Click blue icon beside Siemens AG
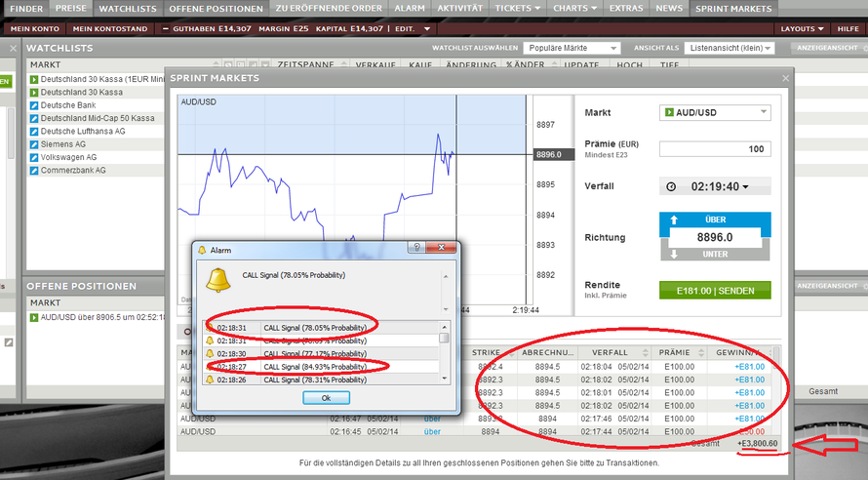This screenshot has width=868, height=480. pyautogui.click(x=34, y=144)
